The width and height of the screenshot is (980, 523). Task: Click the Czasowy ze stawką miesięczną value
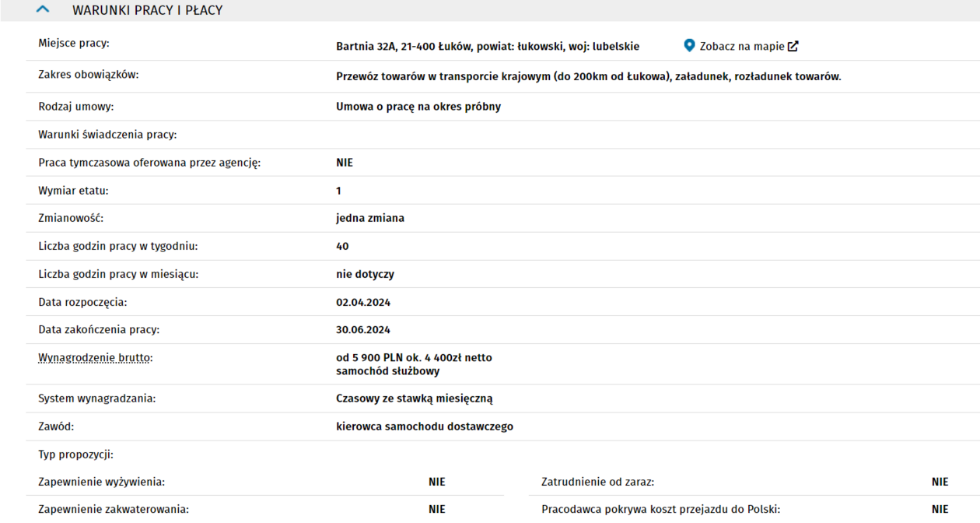pos(414,398)
